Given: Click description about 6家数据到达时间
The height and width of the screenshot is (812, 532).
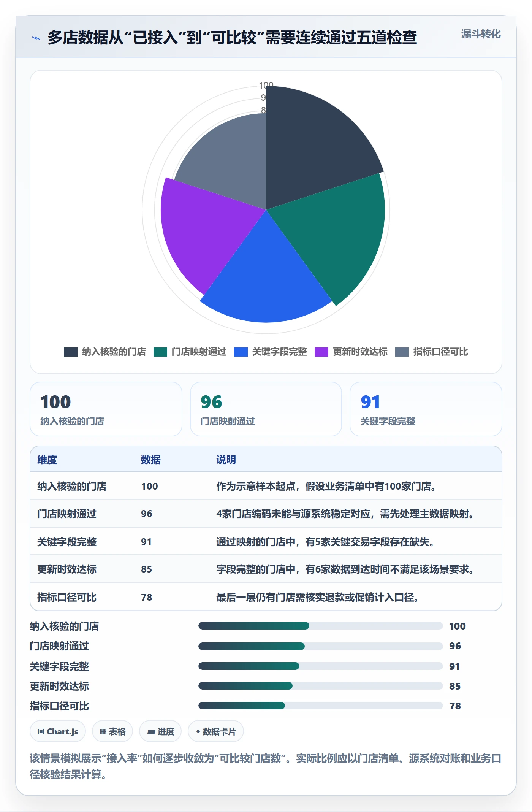Looking at the screenshot, I should (345, 569).
